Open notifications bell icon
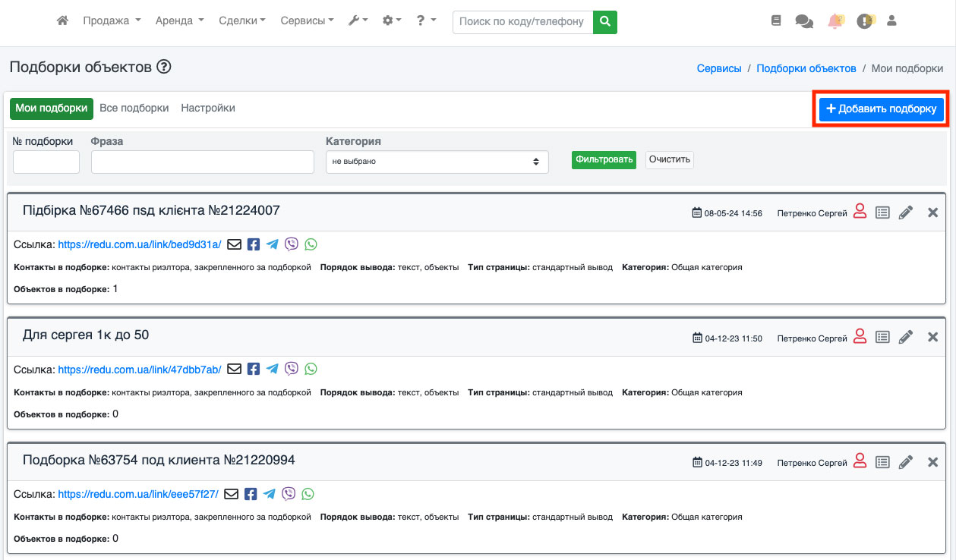Image resolution: width=956 pixels, height=560 pixels. click(x=835, y=21)
